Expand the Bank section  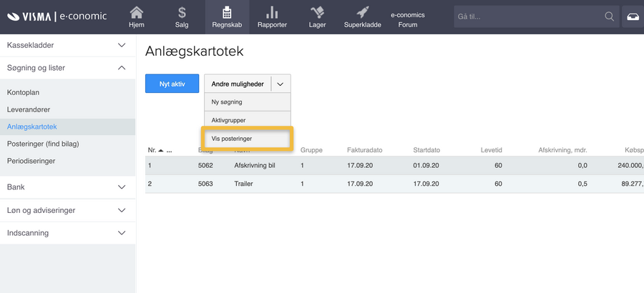122,187
